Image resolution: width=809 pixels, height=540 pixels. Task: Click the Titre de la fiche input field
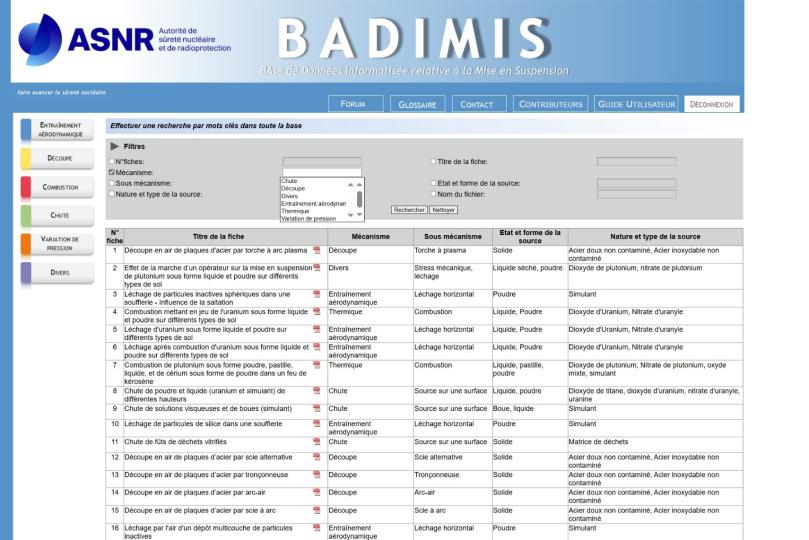tap(637, 161)
